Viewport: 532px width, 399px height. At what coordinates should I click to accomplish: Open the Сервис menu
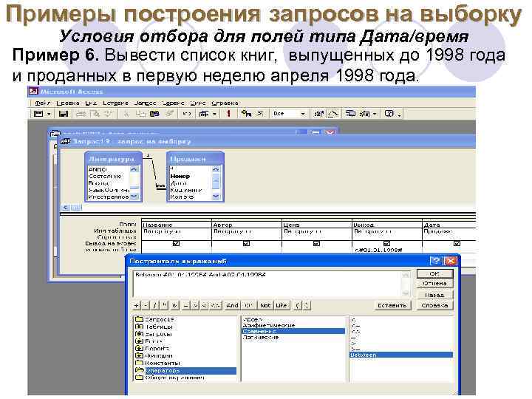pos(173,103)
